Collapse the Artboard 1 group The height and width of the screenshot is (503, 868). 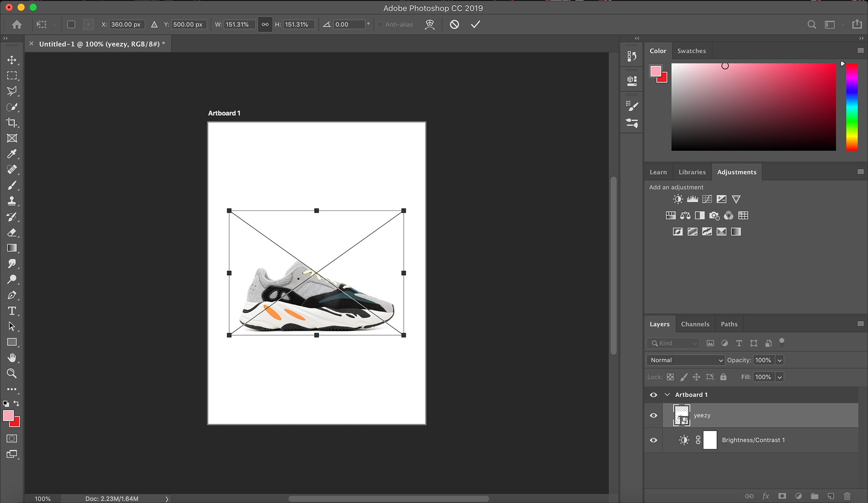coord(667,395)
